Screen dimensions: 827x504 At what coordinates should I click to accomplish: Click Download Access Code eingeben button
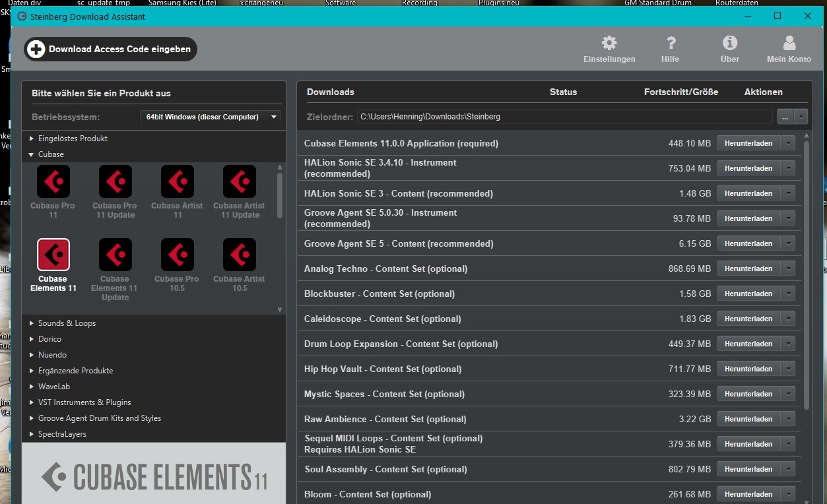[110, 49]
